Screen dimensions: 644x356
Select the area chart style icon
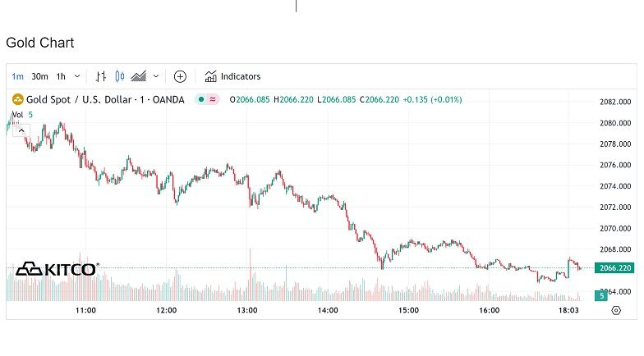coord(139,76)
